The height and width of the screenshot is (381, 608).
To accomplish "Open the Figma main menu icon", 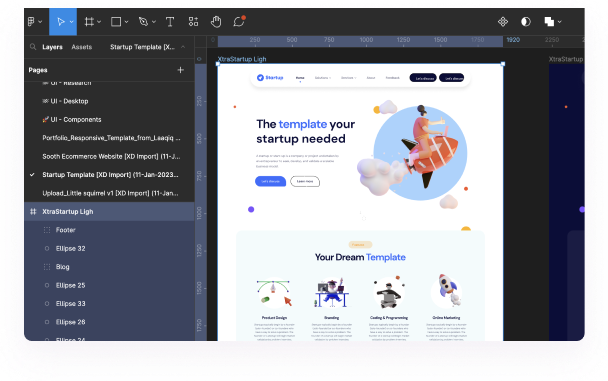I will [31, 22].
